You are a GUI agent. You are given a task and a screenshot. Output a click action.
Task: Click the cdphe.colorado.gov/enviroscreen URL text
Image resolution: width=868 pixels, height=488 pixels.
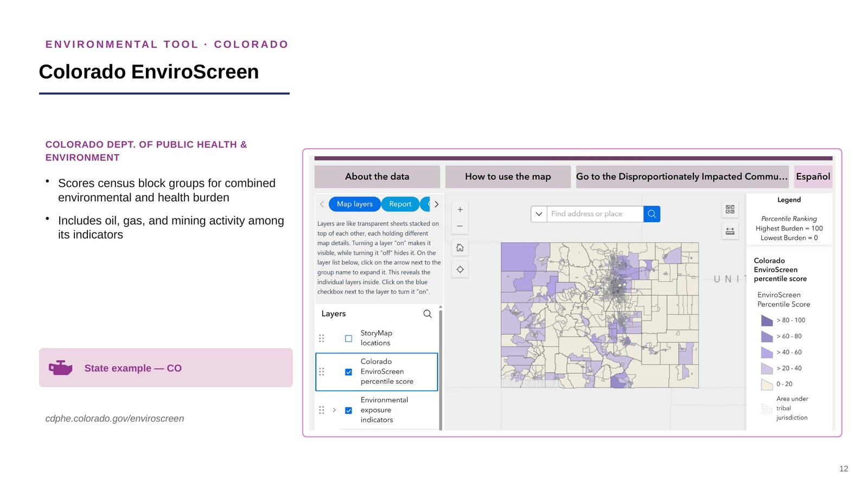tap(114, 419)
